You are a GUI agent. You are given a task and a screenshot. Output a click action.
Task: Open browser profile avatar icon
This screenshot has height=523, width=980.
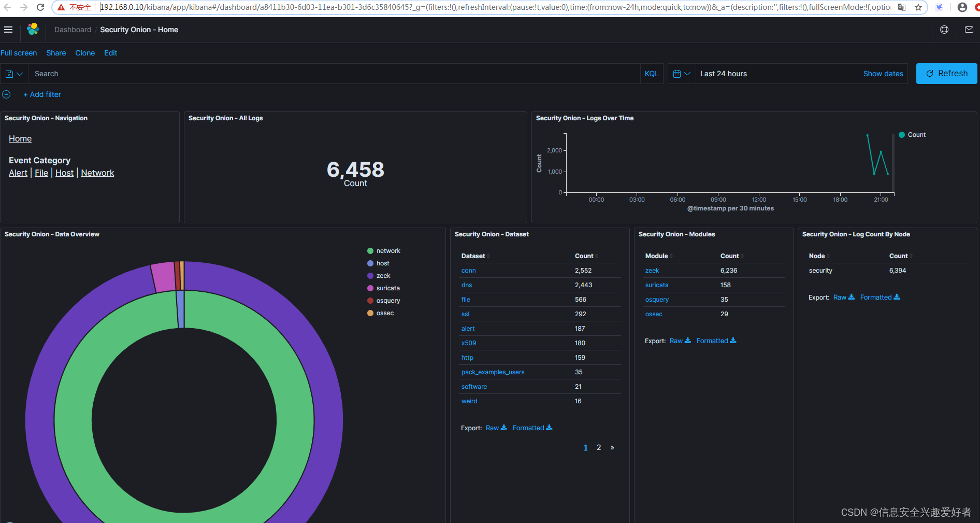962,7
